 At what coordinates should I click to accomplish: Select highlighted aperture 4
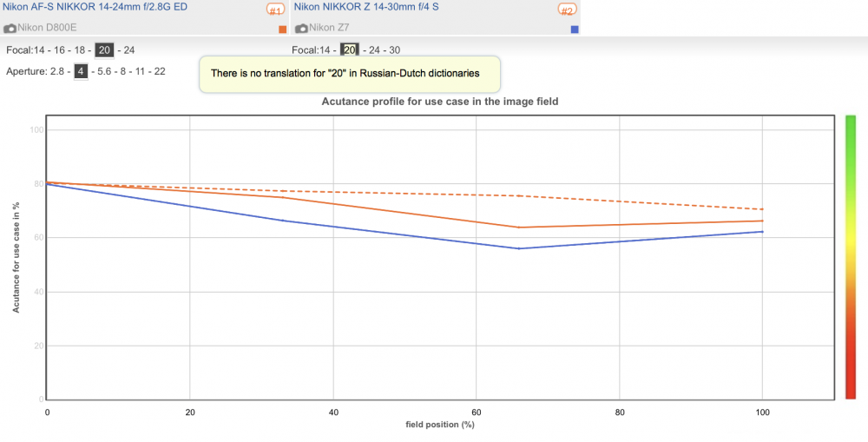coord(81,71)
